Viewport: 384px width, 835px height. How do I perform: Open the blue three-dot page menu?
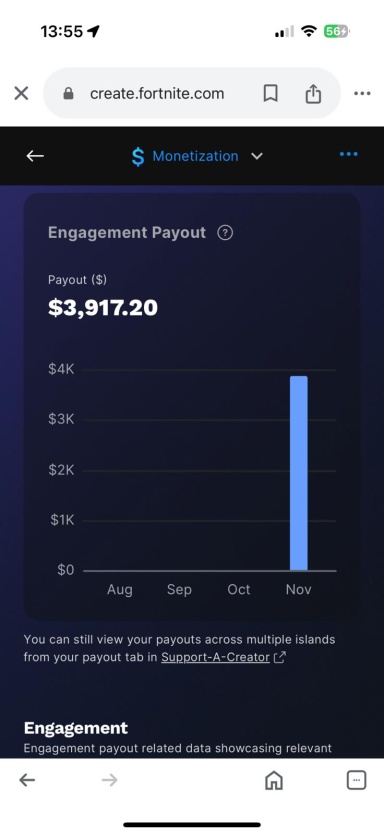pos(349,154)
